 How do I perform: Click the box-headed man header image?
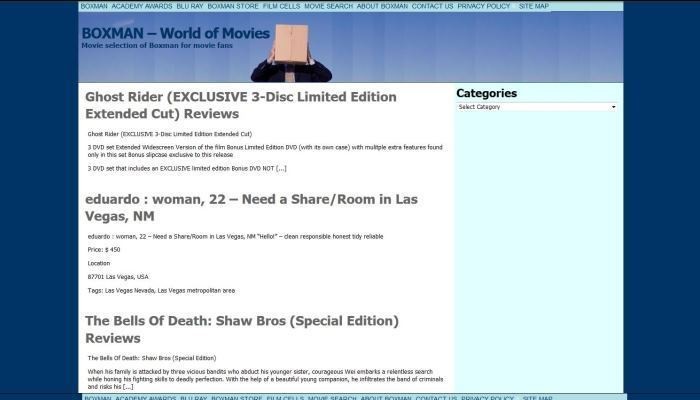tap(291, 53)
